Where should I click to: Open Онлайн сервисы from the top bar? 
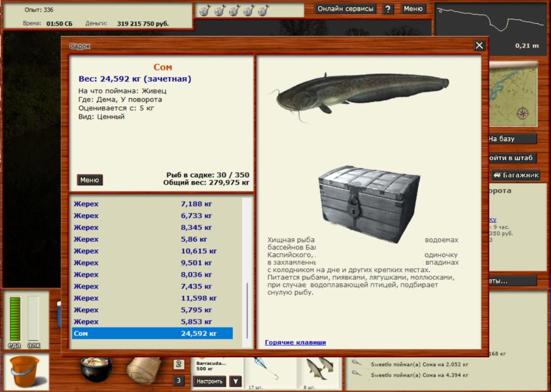click(x=344, y=9)
